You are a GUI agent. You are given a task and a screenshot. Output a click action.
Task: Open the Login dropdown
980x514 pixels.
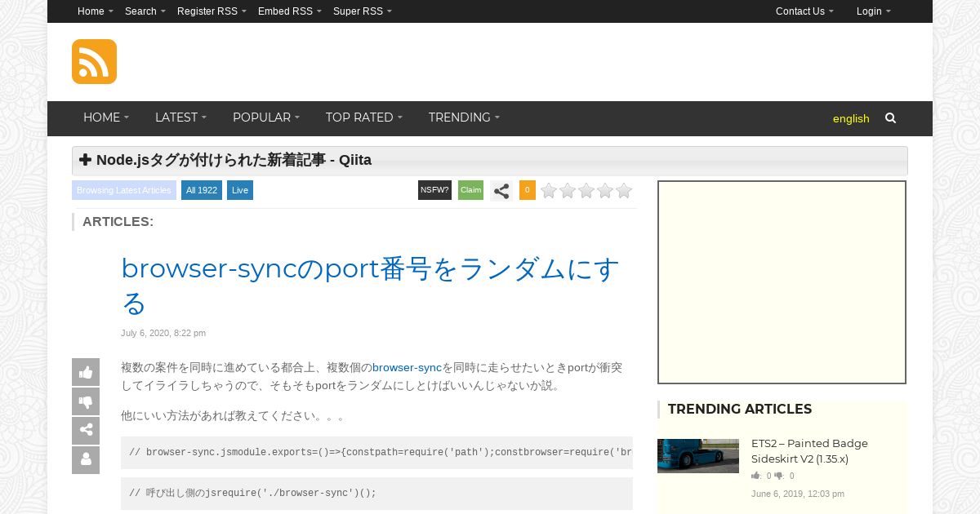pyautogui.click(x=874, y=11)
